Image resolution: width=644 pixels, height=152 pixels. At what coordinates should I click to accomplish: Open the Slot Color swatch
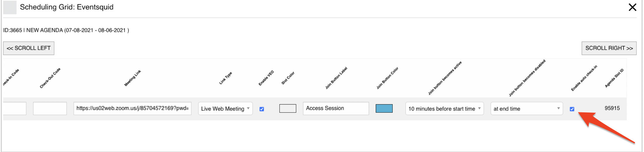coord(288,109)
